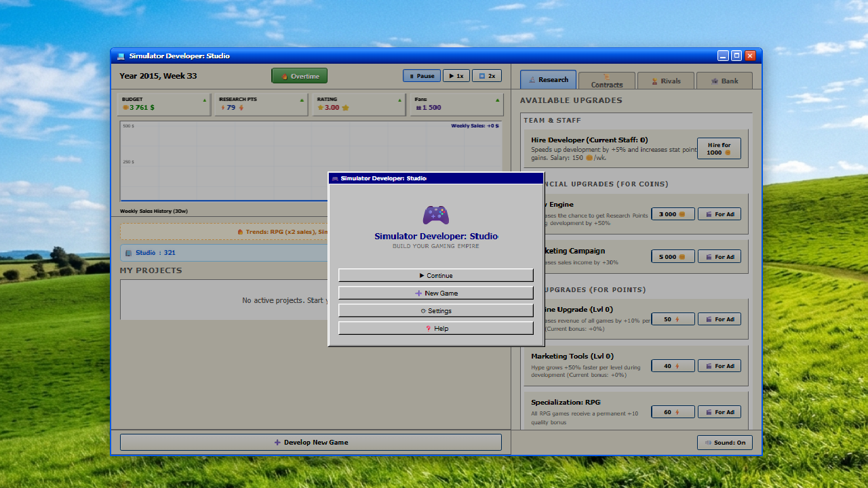Click the building icon beside Studio : 321

point(129,253)
